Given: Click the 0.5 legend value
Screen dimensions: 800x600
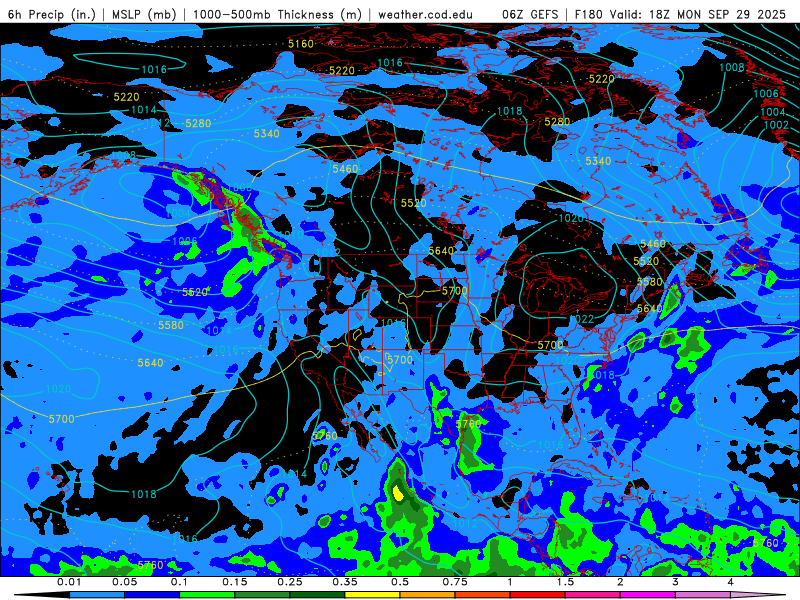Looking at the screenshot, I should (400, 582).
